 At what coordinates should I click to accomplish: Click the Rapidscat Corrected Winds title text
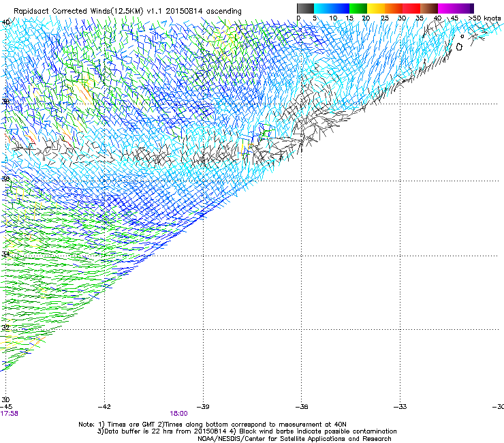[x=127, y=11]
